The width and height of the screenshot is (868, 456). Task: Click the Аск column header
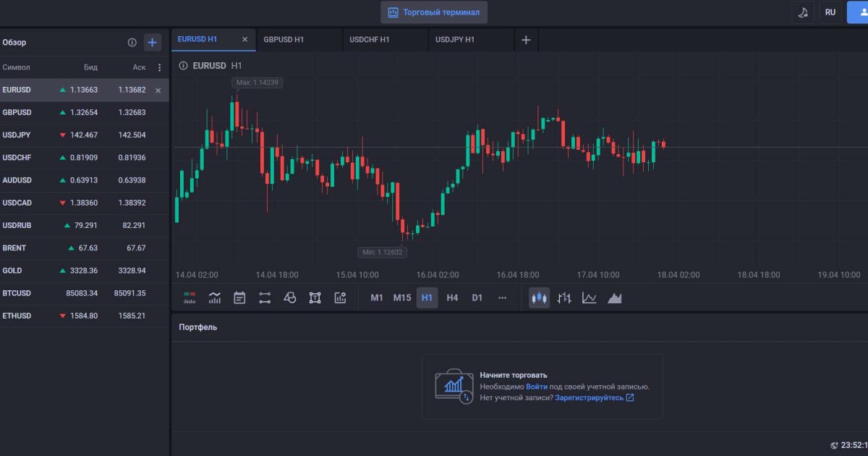[139, 67]
